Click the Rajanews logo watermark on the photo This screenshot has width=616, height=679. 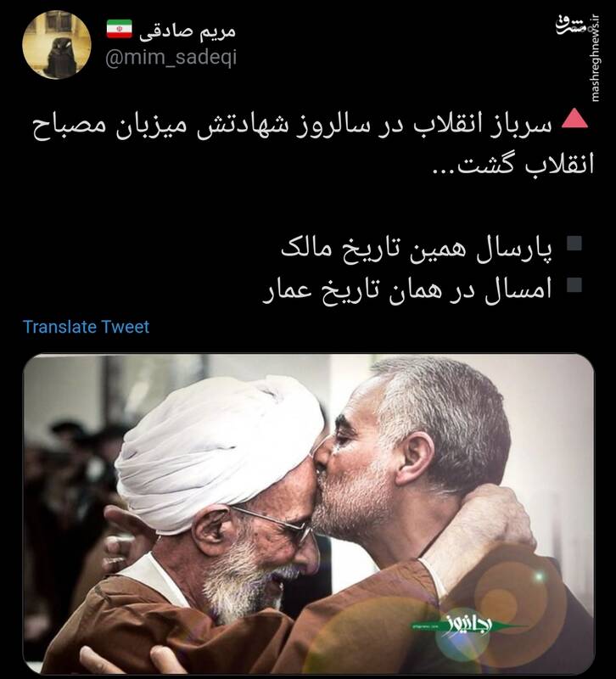[x=469, y=626]
